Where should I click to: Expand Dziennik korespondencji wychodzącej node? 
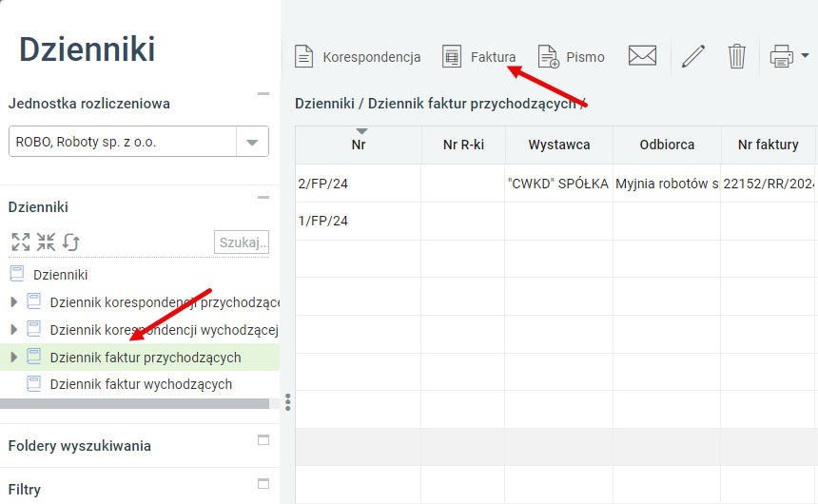click(x=14, y=329)
